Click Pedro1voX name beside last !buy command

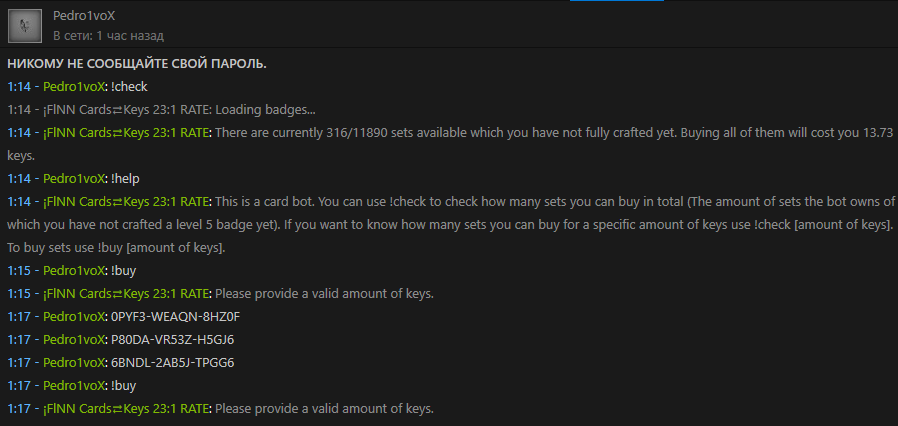point(74,386)
